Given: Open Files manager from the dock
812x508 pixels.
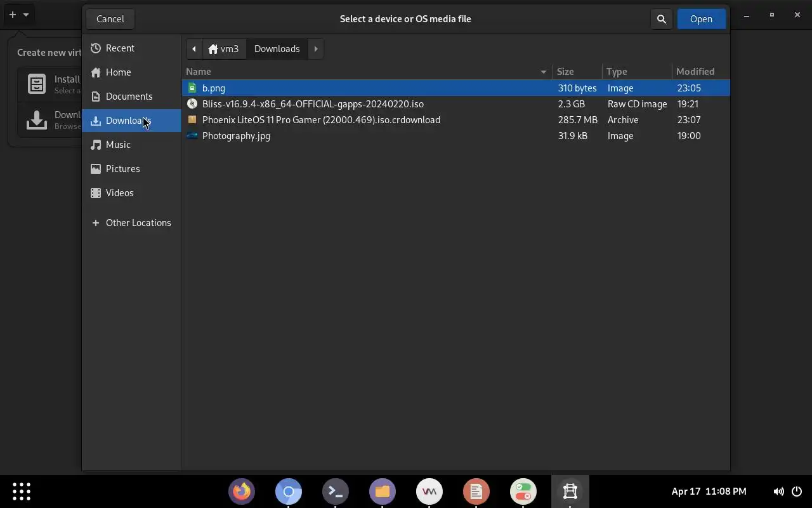Looking at the screenshot, I should 383,491.
